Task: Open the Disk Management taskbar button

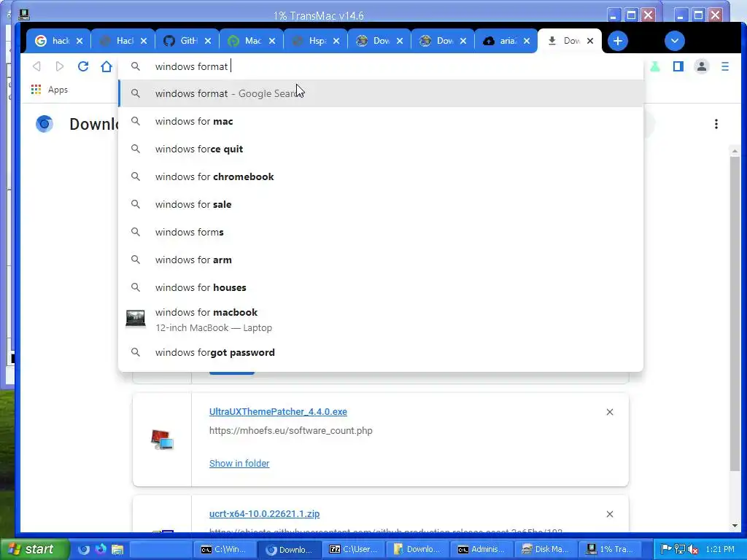Action: tap(546, 549)
